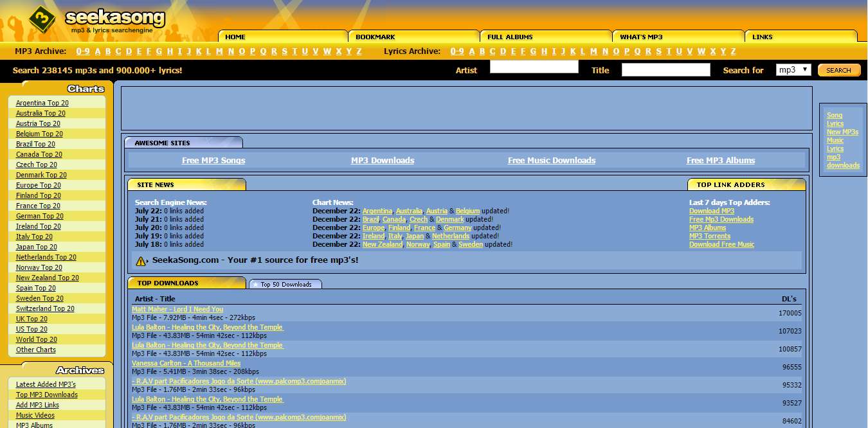
Task: Open the Song Lyrics sidebar link
Action: tap(835, 119)
